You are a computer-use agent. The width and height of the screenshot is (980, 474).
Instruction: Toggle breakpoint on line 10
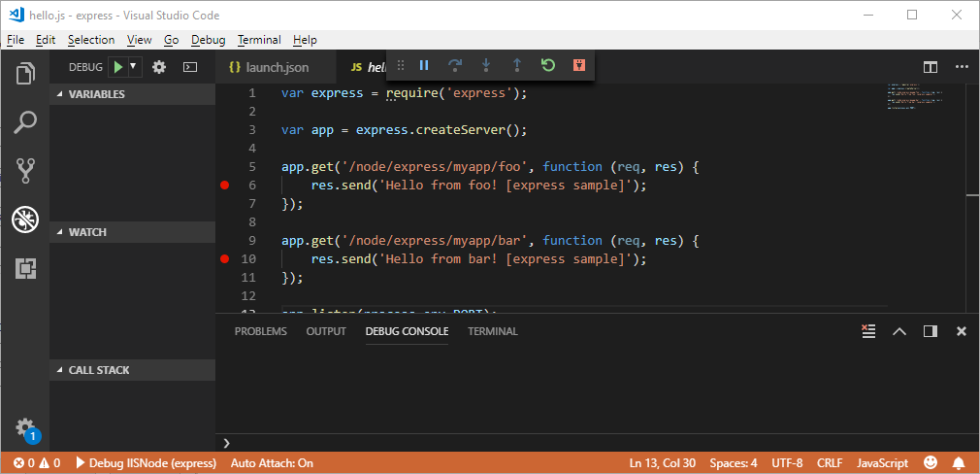coord(225,258)
